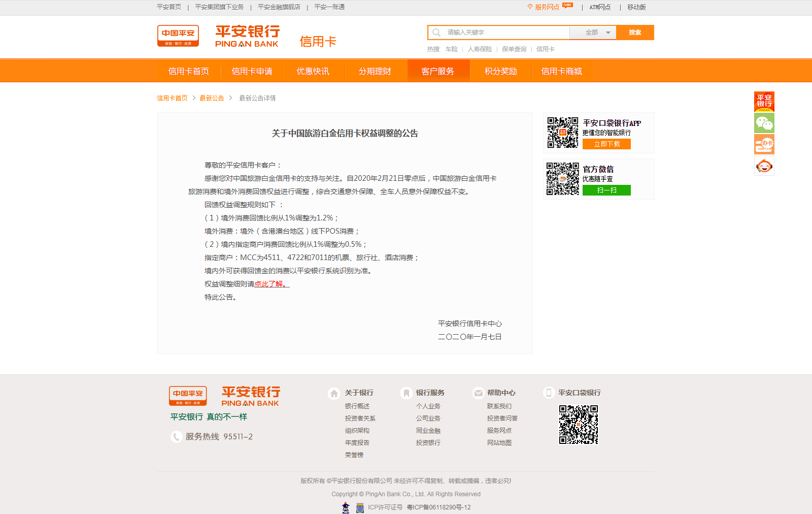Open the 客户服务 nav tab

(x=438, y=71)
